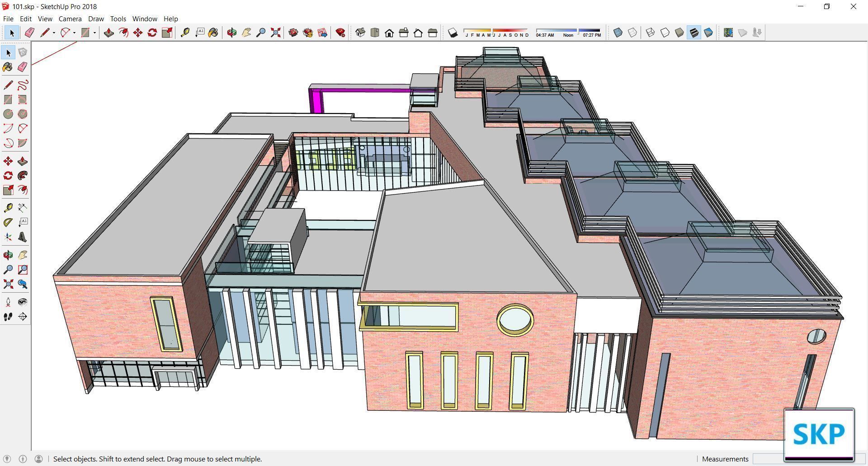Select the Eraser tool in top toolbar
868x466 pixels.
pos(29,33)
